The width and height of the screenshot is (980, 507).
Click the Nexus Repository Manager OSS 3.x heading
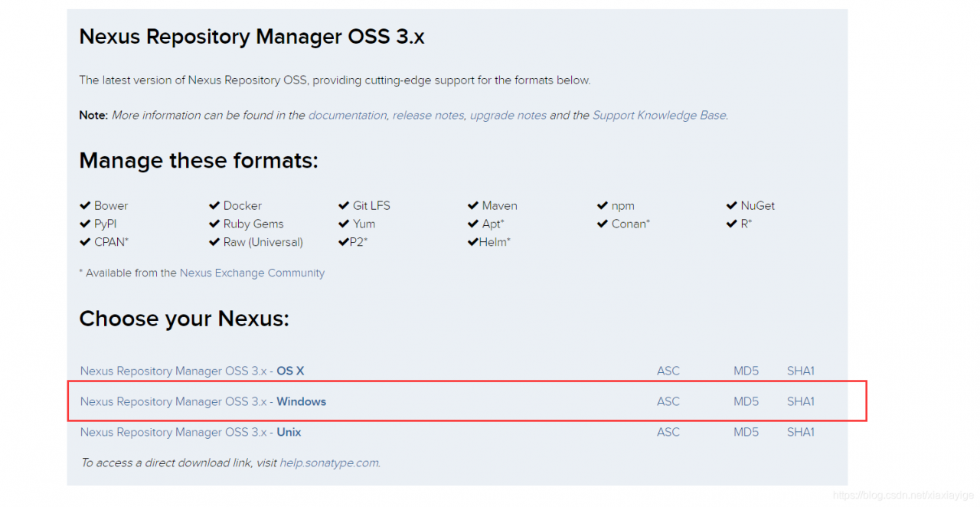[x=252, y=37]
